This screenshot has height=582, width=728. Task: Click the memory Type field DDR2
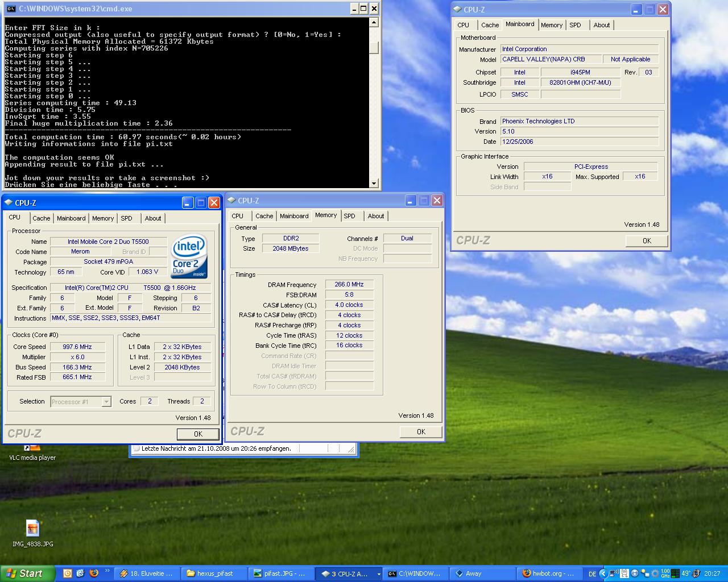(291, 238)
